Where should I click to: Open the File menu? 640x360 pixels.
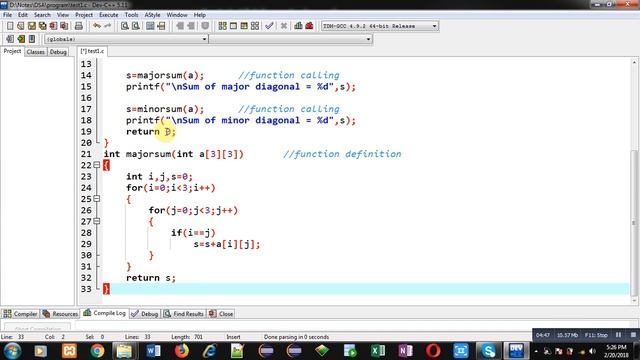tap(7, 15)
